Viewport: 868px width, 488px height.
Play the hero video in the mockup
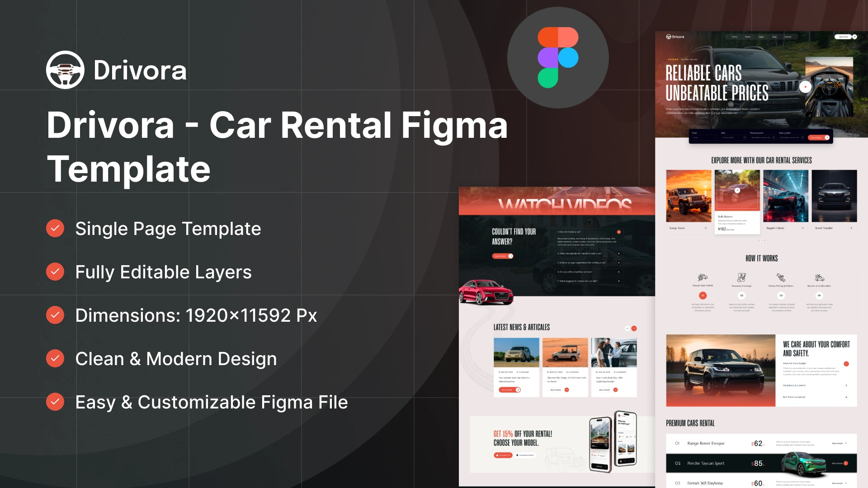[805, 87]
